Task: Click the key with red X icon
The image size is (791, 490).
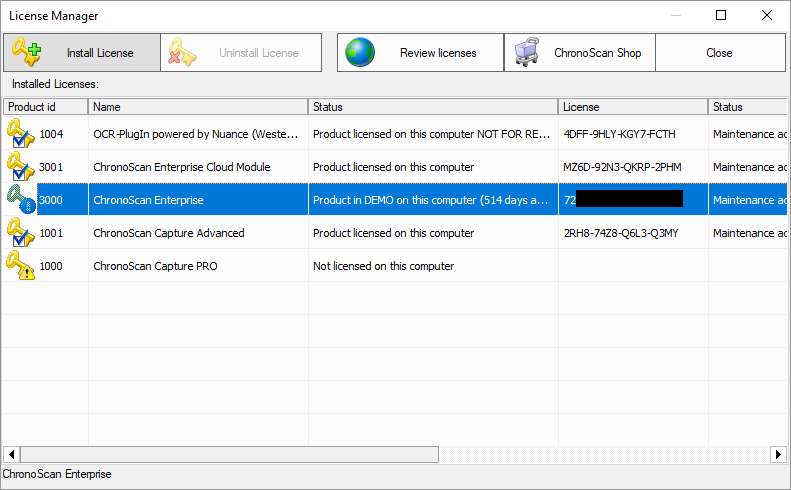Action: pos(182,52)
